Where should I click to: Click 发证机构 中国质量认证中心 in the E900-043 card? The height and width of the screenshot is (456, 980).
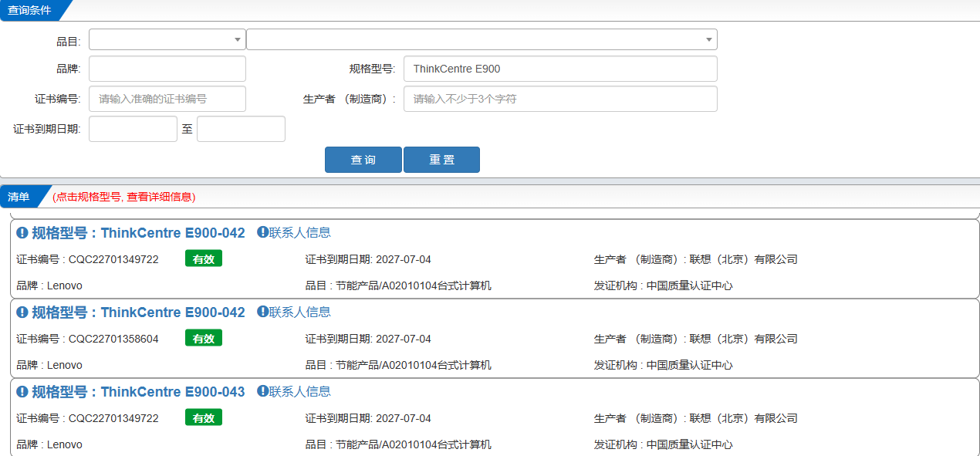click(664, 444)
